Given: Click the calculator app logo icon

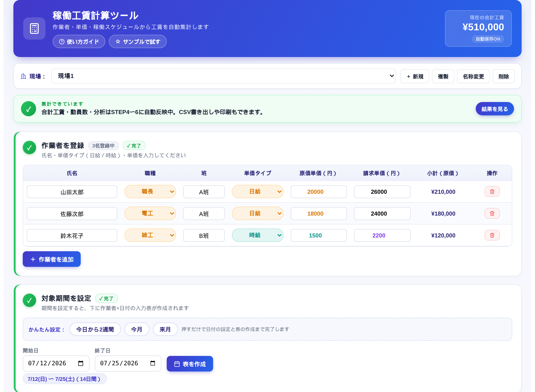Looking at the screenshot, I should pos(34,29).
